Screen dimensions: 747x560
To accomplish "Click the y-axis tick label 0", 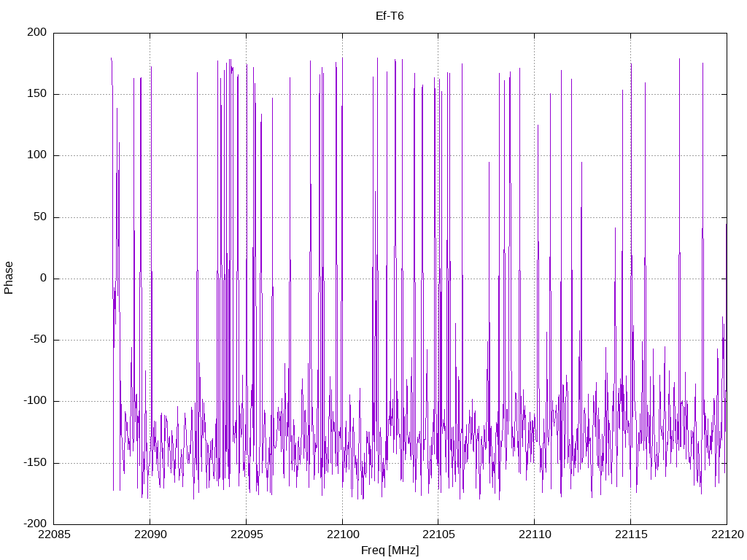I will [x=44, y=278].
